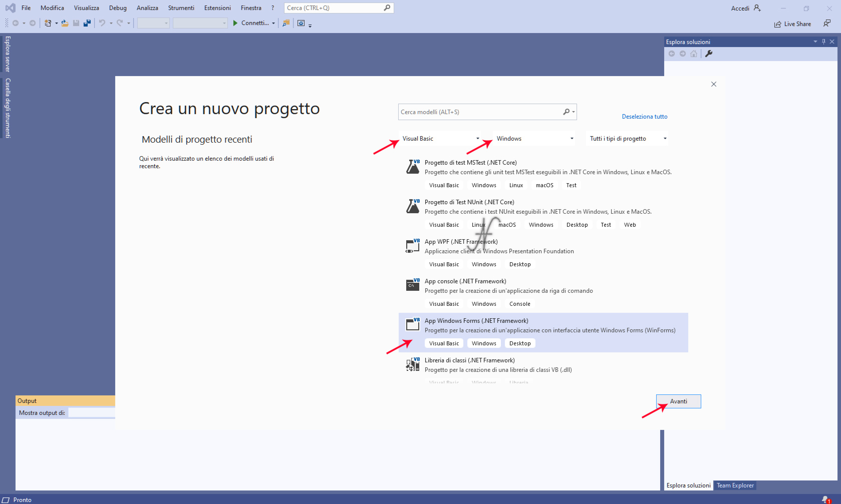Image resolution: width=841 pixels, height=504 pixels.
Task: Open the Debug menu
Action: [118, 8]
